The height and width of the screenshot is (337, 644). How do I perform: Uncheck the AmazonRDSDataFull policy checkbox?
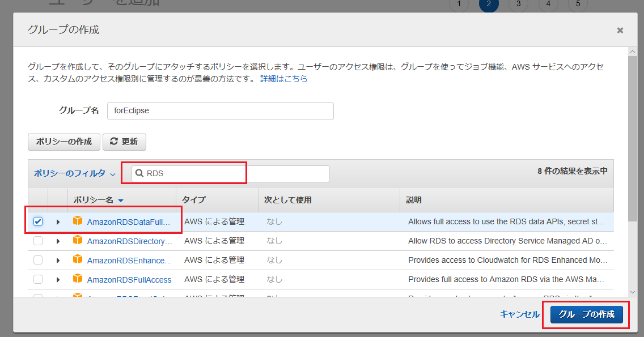pyautogui.click(x=38, y=221)
